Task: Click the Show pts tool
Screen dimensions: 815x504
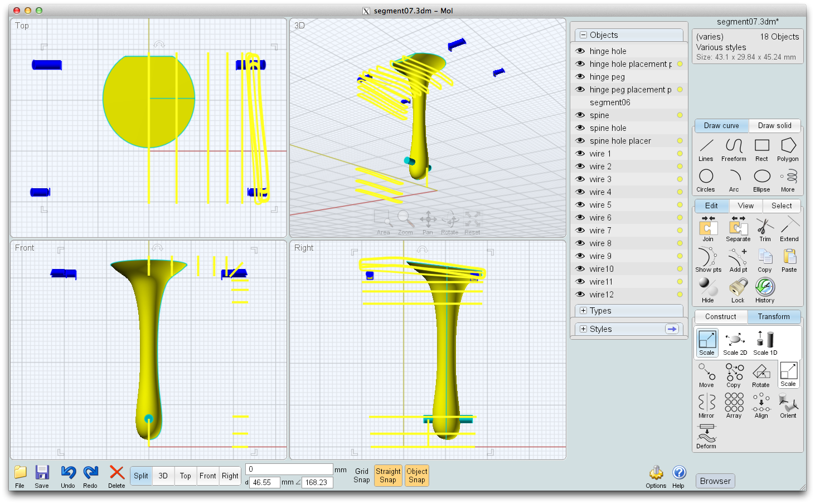Action: pyautogui.click(x=708, y=260)
